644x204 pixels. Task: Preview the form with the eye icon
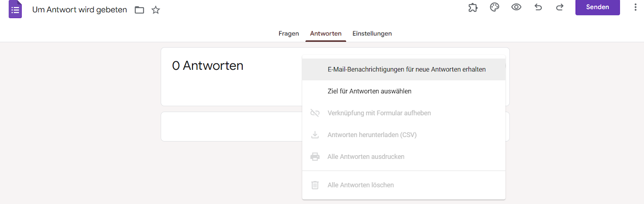pos(516,7)
